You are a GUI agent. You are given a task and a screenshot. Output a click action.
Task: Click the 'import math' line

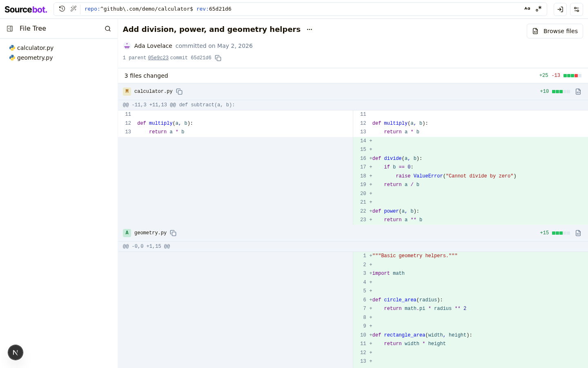click(470, 274)
